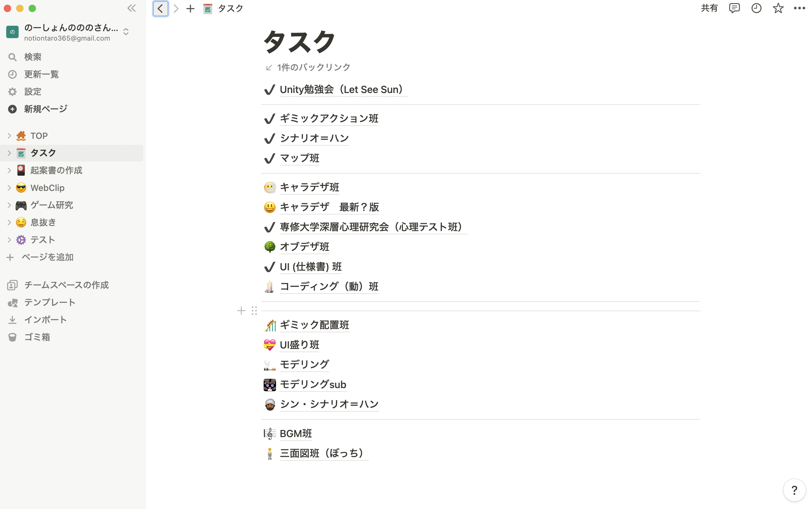Open the Unity勉強会（Let See Sun）page link
Viewport: 812px width, 509px height.
(x=341, y=90)
